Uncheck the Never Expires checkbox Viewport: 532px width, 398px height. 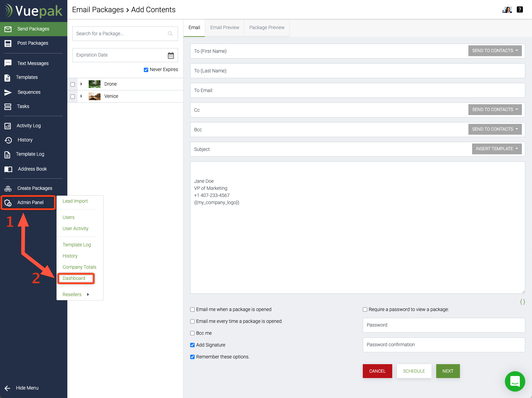pyautogui.click(x=146, y=70)
